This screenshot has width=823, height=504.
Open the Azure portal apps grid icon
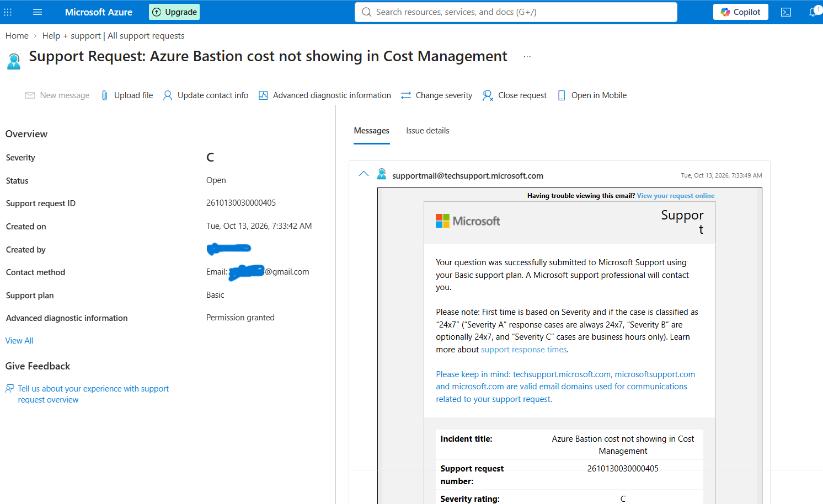(x=8, y=12)
